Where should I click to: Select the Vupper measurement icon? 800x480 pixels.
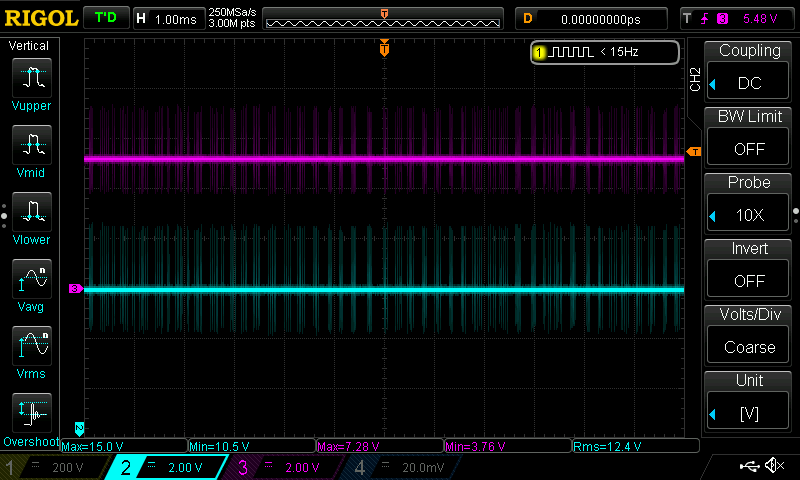point(34,77)
